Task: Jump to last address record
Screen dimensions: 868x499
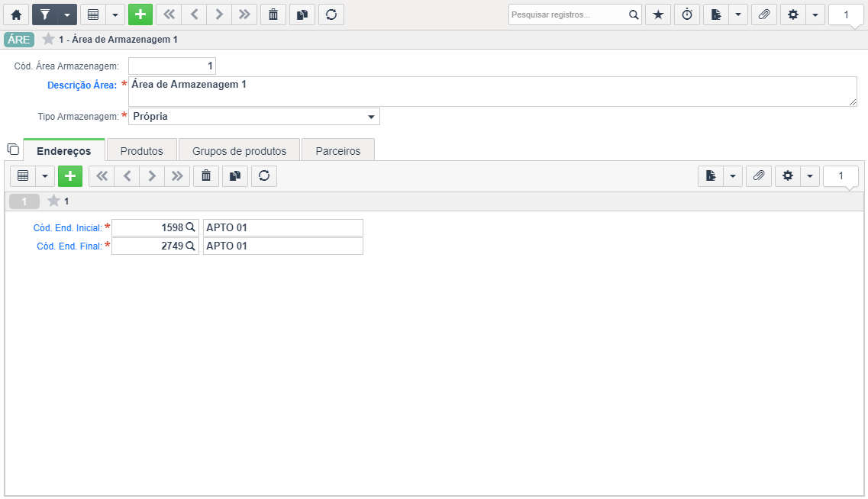Action: click(176, 176)
